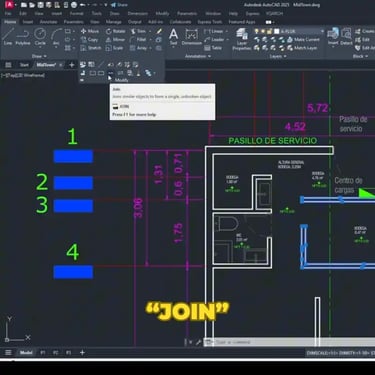
Task: Open the Modify menu in menu bar
Action: [x=162, y=14]
